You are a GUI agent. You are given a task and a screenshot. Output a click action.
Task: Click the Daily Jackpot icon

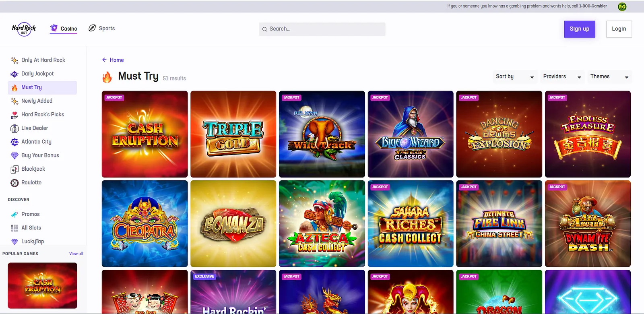(x=14, y=74)
